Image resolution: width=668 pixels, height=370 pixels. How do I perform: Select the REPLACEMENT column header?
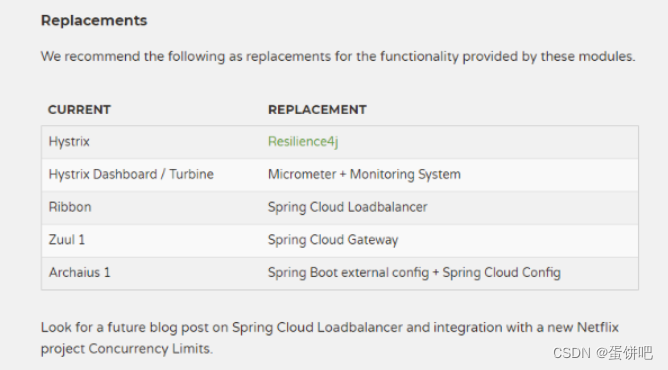click(317, 110)
